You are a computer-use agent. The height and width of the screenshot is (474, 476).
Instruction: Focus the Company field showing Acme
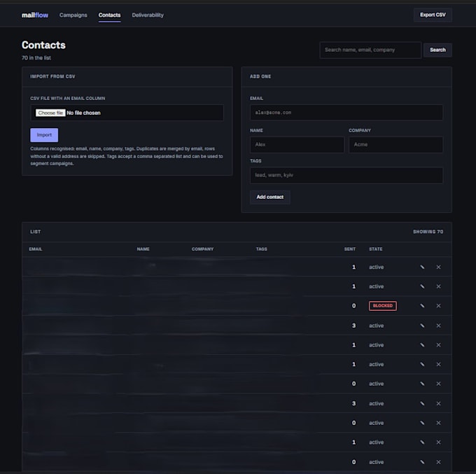coord(396,144)
